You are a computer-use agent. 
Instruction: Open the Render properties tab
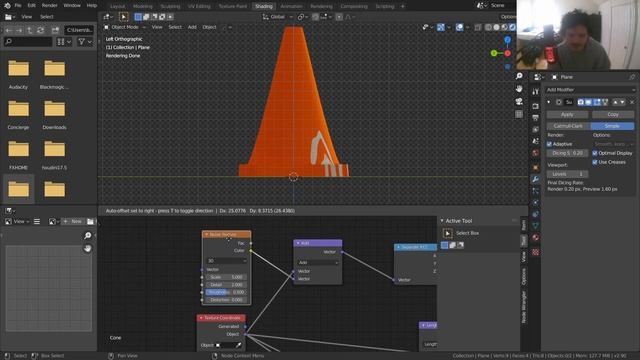(x=536, y=106)
